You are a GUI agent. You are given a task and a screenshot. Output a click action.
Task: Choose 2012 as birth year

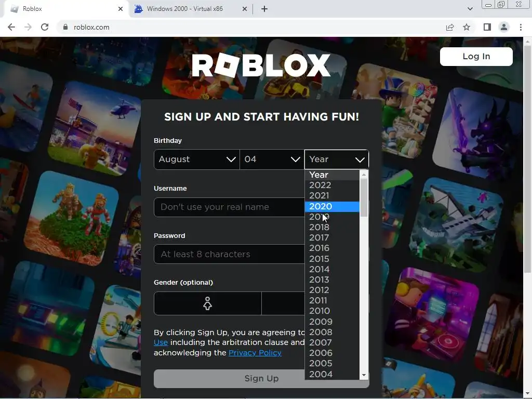(332, 290)
